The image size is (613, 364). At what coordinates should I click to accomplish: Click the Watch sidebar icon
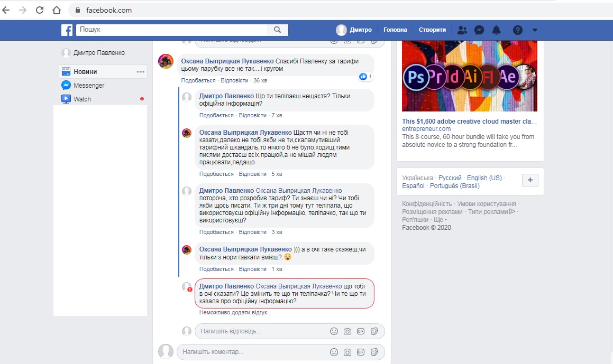(x=66, y=99)
